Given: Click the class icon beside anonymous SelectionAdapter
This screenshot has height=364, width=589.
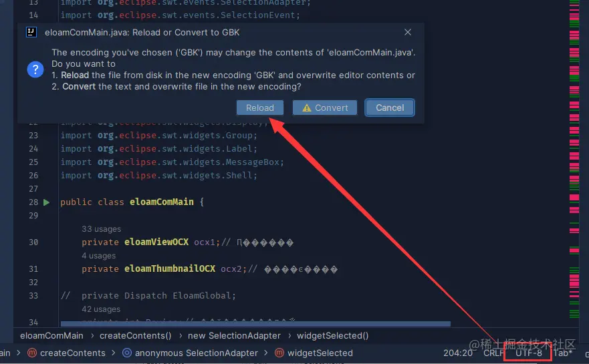Looking at the screenshot, I should point(127,353).
